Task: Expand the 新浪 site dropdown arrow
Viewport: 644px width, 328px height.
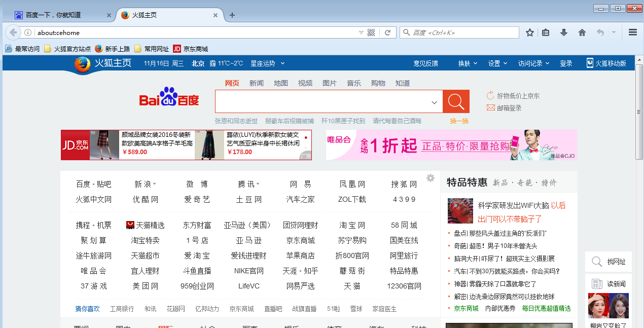Action: coord(154,184)
